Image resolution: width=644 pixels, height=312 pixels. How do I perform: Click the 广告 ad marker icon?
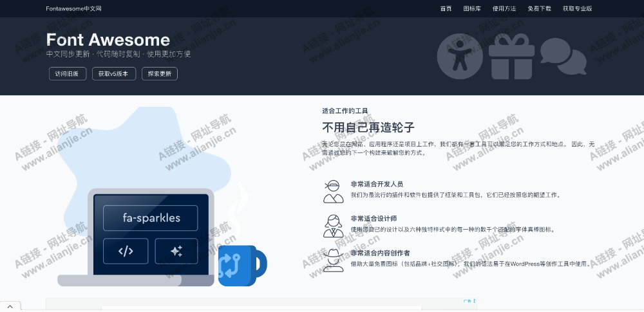[x=469, y=301]
